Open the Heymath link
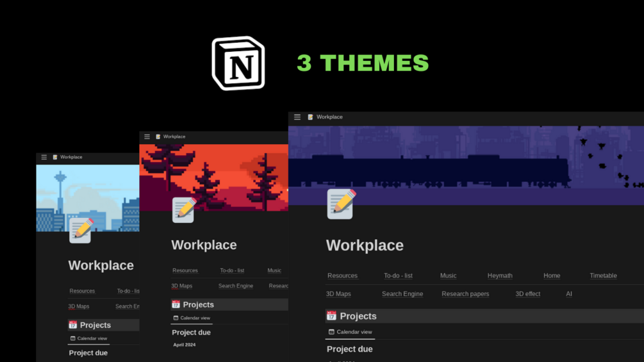 [500, 276]
